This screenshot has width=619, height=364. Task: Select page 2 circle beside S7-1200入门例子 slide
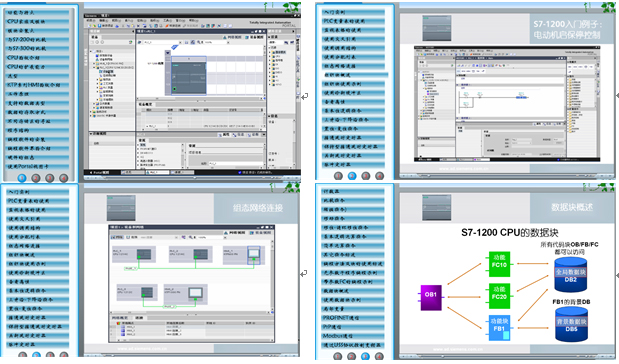pyautogui.click(x=352, y=176)
